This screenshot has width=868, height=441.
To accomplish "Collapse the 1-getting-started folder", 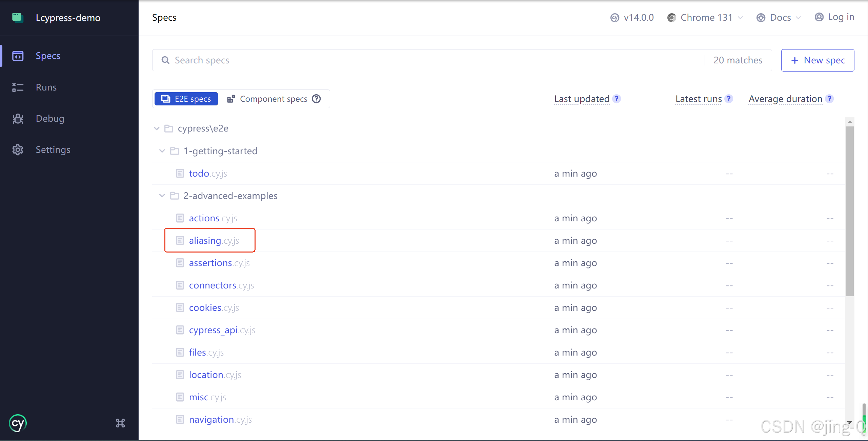I will coord(162,151).
